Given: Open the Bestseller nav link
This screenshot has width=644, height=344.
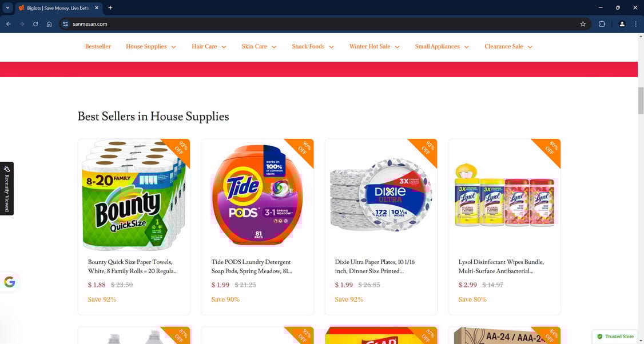Looking at the screenshot, I should coord(98,46).
